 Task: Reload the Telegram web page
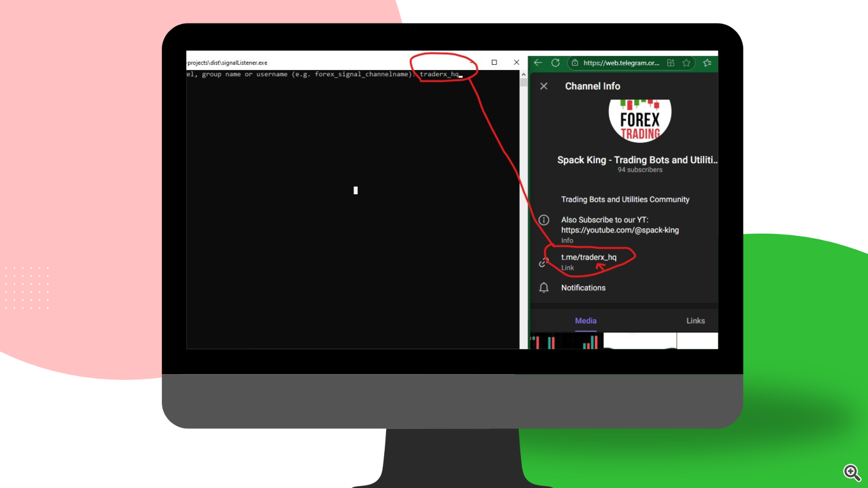tap(556, 62)
